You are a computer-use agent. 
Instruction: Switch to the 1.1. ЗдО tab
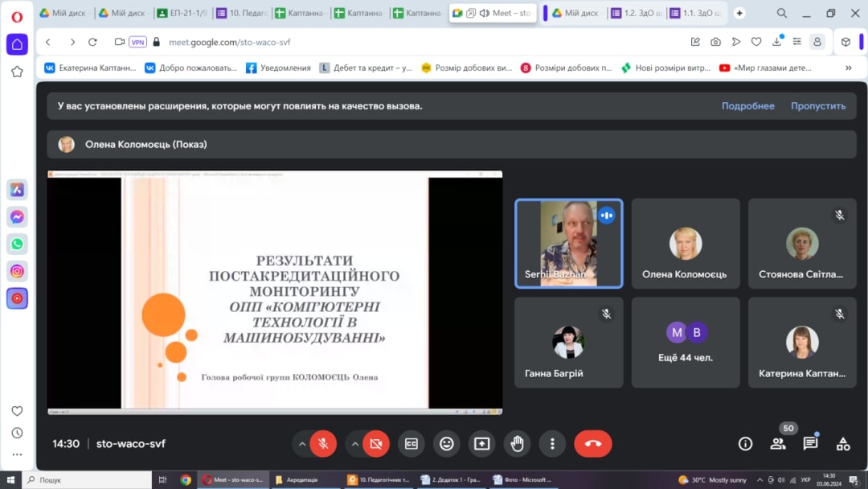695,13
